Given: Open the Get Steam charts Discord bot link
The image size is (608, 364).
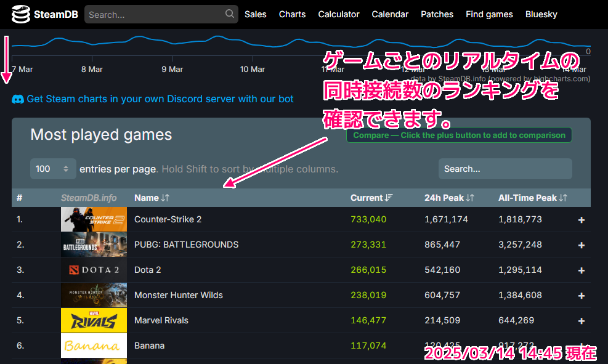Looking at the screenshot, I should click(x=160, y=99).
